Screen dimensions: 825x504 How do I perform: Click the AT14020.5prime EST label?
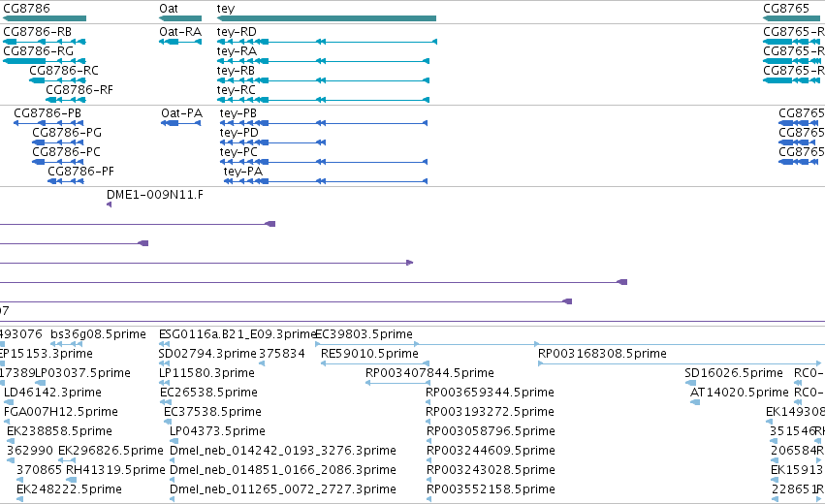(740, 393)
